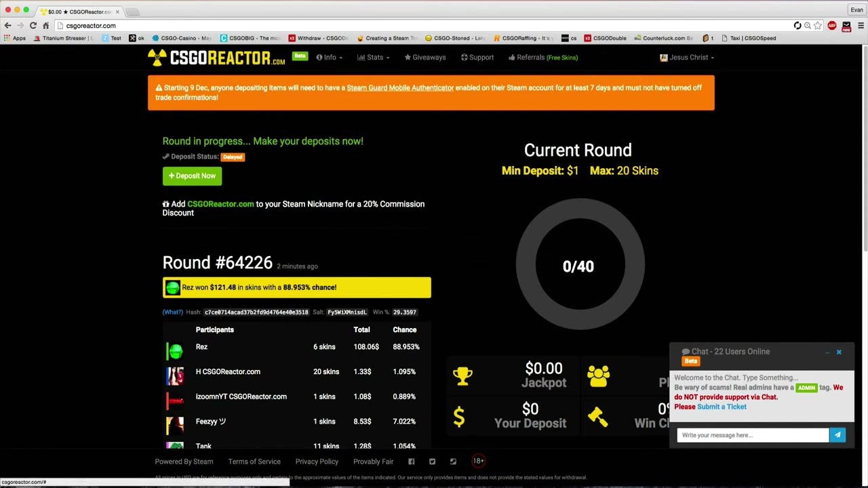868x488 pixels.
Task: Open the CSGORaffling bookmark
Action: [x=523, y=38]
